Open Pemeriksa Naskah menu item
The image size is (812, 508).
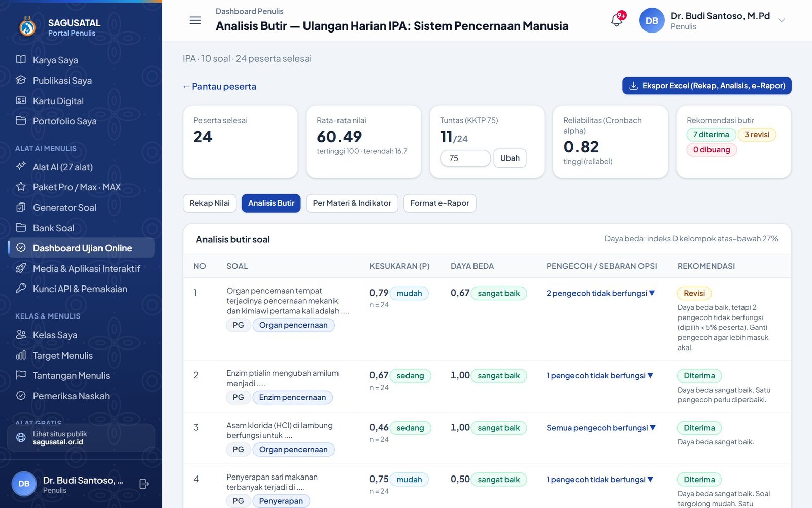coord(81,396)
